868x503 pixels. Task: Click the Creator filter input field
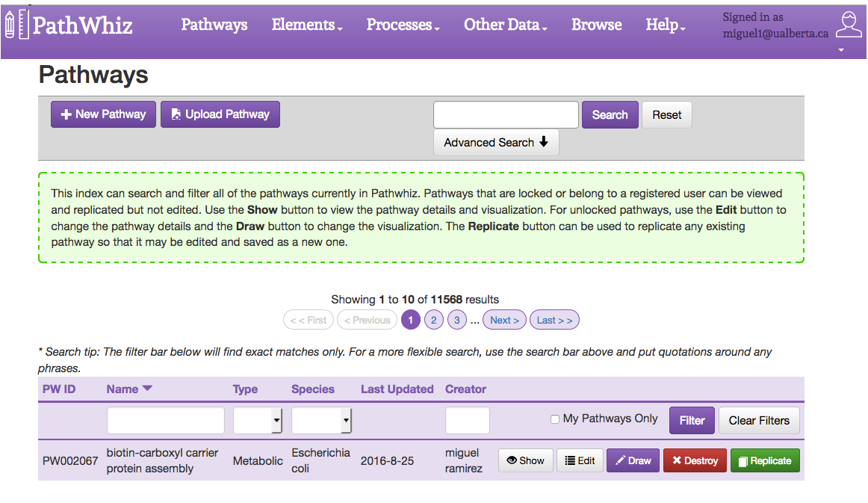point(467,421)
